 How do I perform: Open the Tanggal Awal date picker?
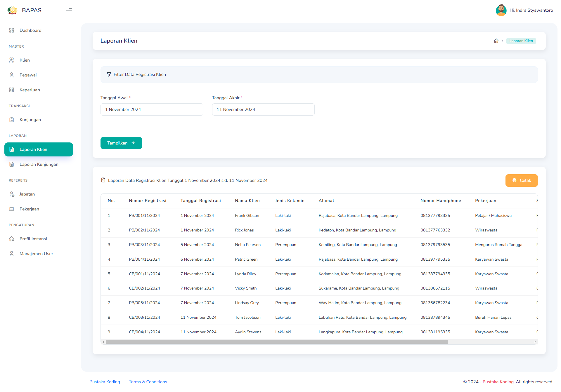pyautogui.click(x=152, y=109)
